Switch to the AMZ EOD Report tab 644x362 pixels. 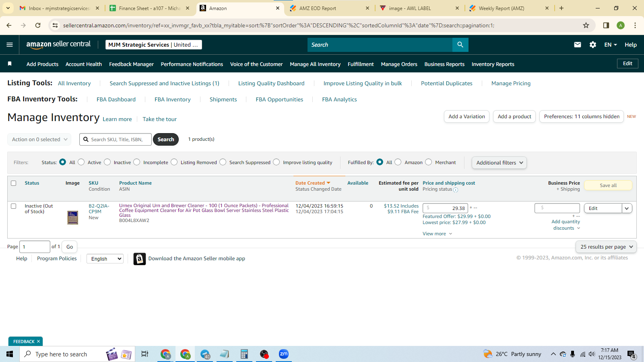coord(329,8)
